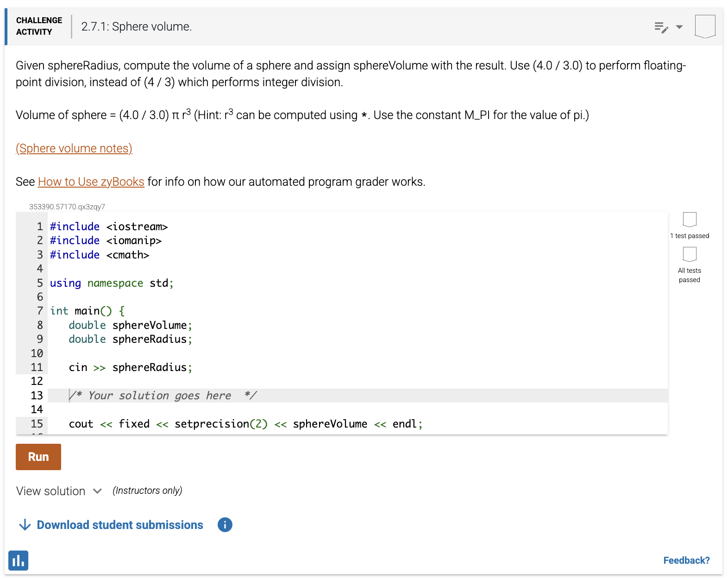728x579 pixels.
Task: Click empty code line 12 in the editor
Action: (x=358, y=381)
